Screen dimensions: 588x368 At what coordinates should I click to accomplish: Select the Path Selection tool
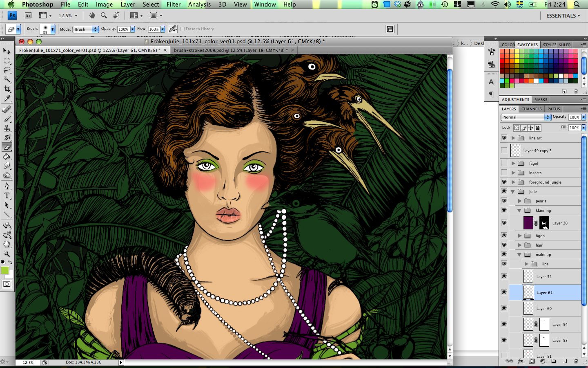pyautogui.click(x=7, y=205)
